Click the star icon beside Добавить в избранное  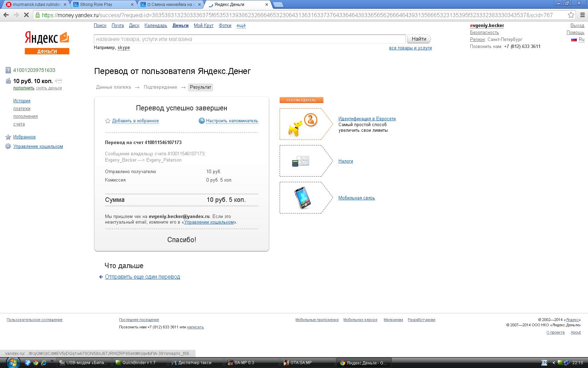point(108,121)
